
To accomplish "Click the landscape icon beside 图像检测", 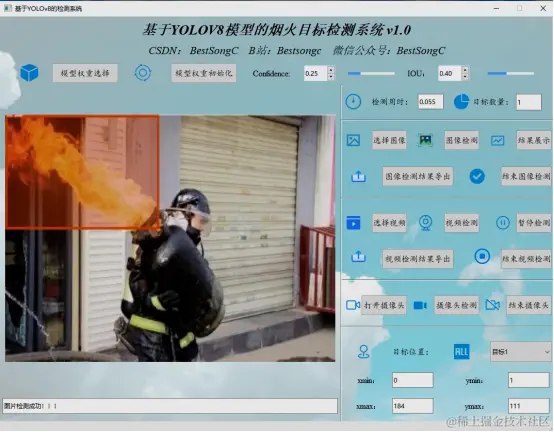I will tap(426, 140).
